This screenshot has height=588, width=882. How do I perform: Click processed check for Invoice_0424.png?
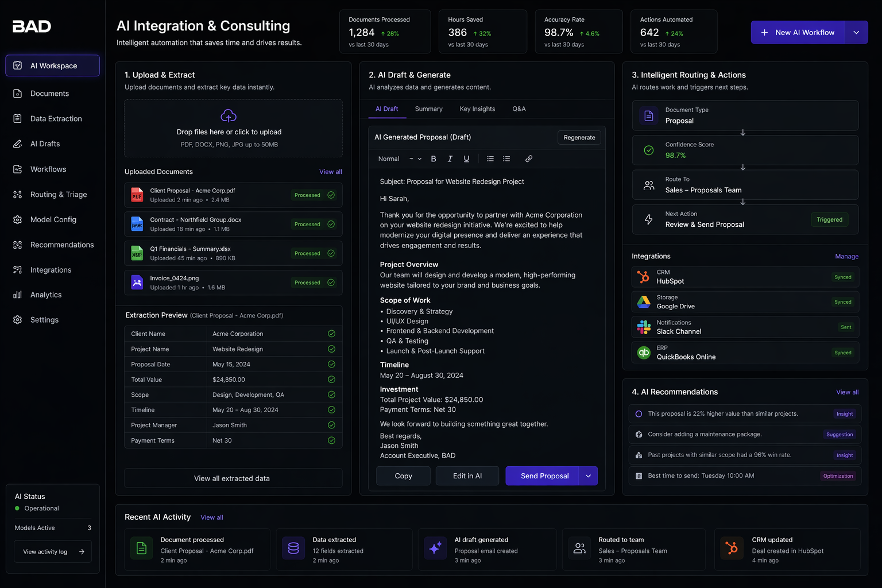331,283
